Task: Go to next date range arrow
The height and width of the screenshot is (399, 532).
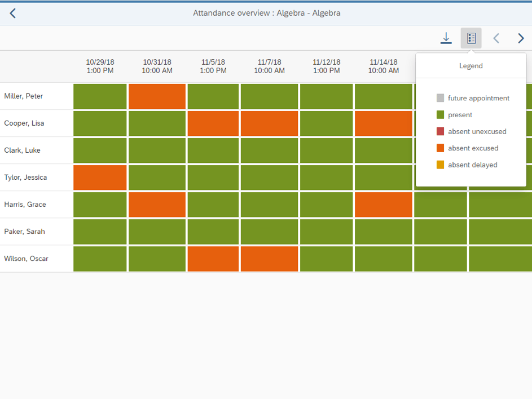Action: click(521, 38)
